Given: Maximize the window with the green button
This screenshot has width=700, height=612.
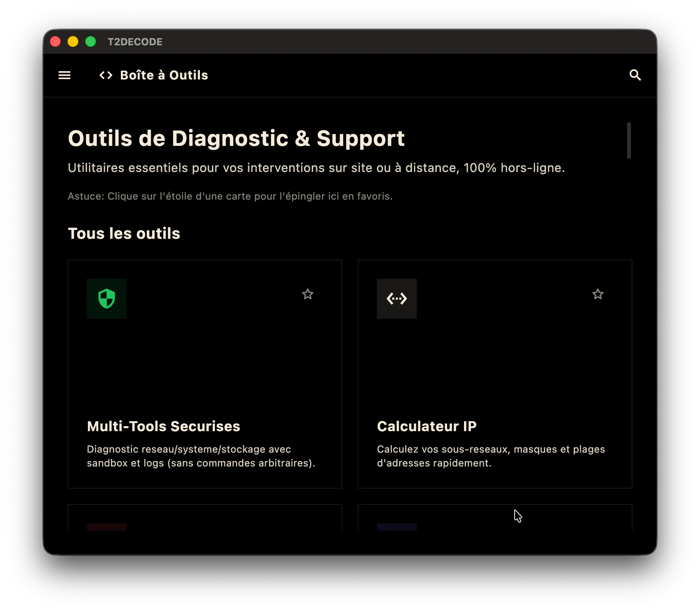Looking at the screenshot, I should [x=91, y=41].
